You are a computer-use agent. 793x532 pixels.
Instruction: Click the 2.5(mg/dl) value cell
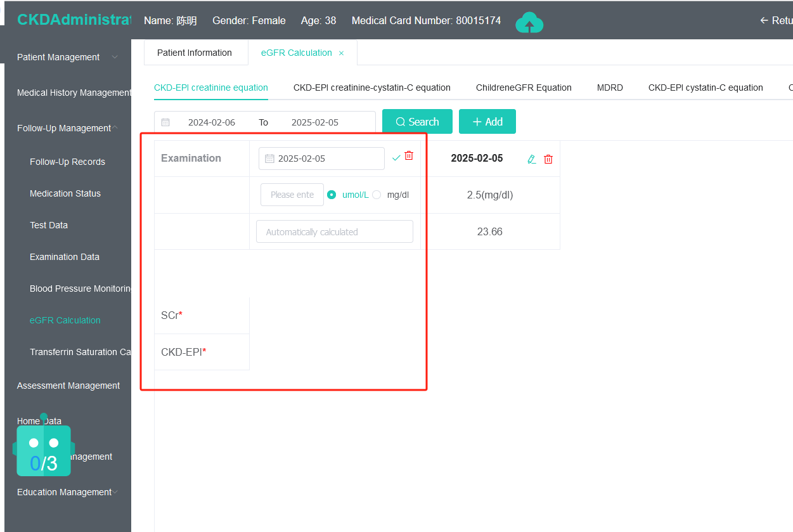pos(490,195)
